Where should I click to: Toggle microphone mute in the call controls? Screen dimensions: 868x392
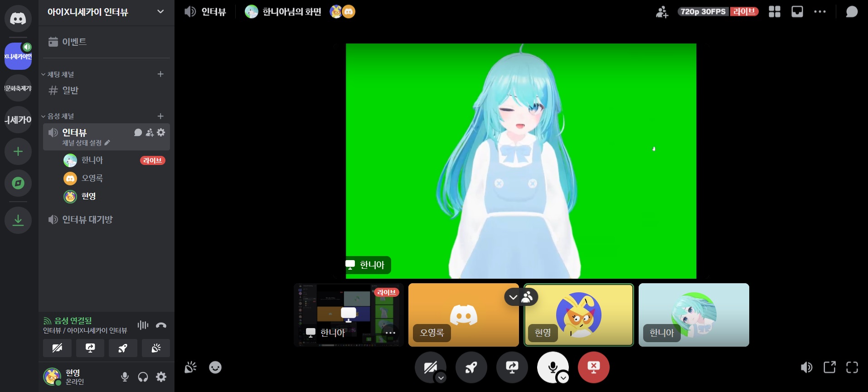[x=551, y=366]
